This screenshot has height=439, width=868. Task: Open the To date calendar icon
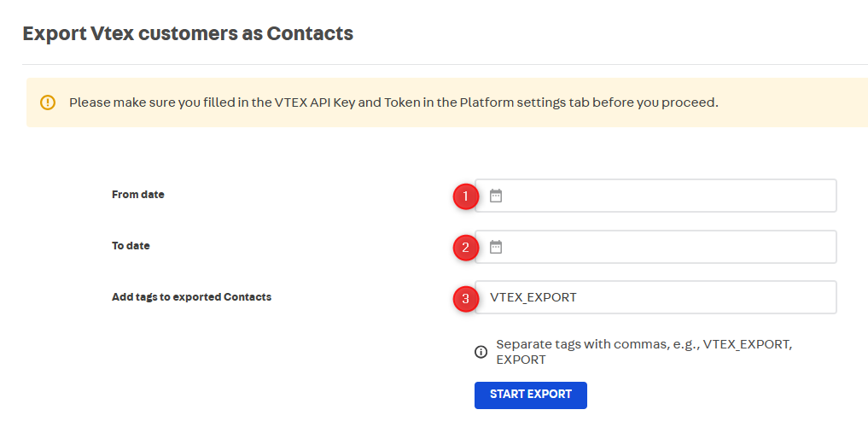click(x=495, y=247)
